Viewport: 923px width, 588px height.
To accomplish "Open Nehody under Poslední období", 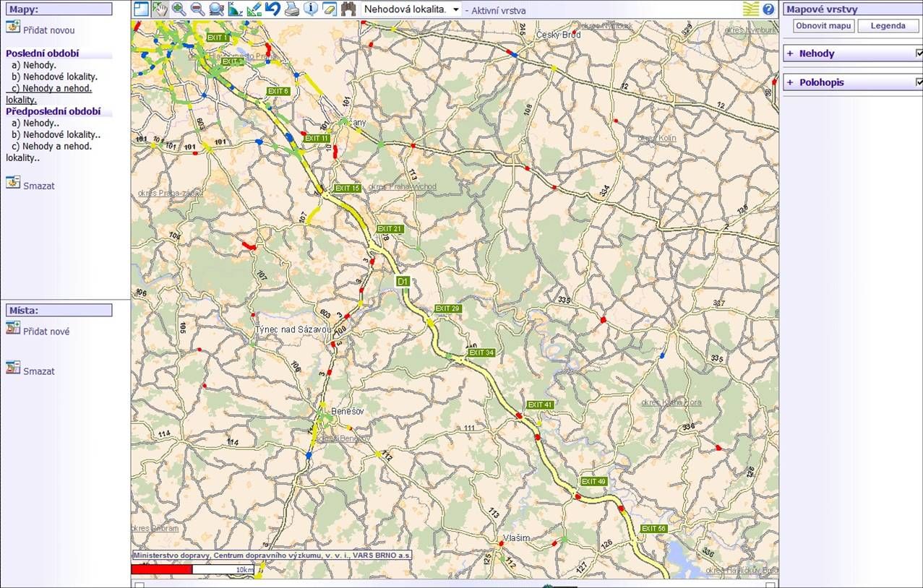I will click(34, 65).
